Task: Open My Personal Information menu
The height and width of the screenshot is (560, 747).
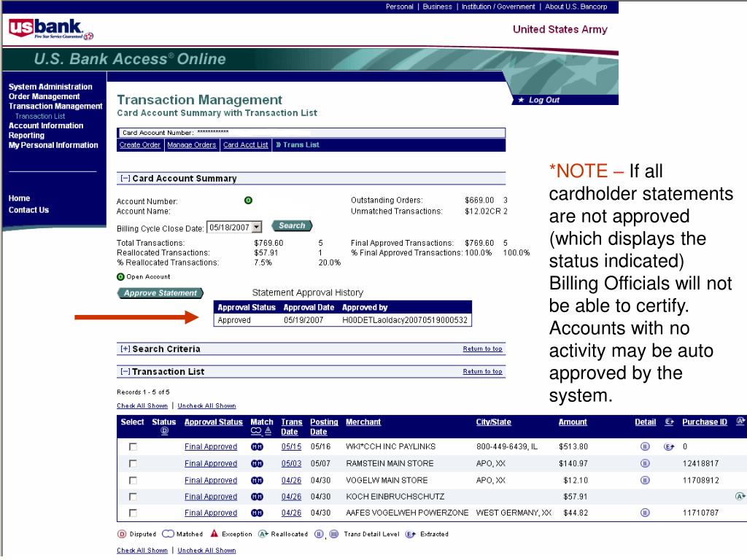Action: click(53, 145)
